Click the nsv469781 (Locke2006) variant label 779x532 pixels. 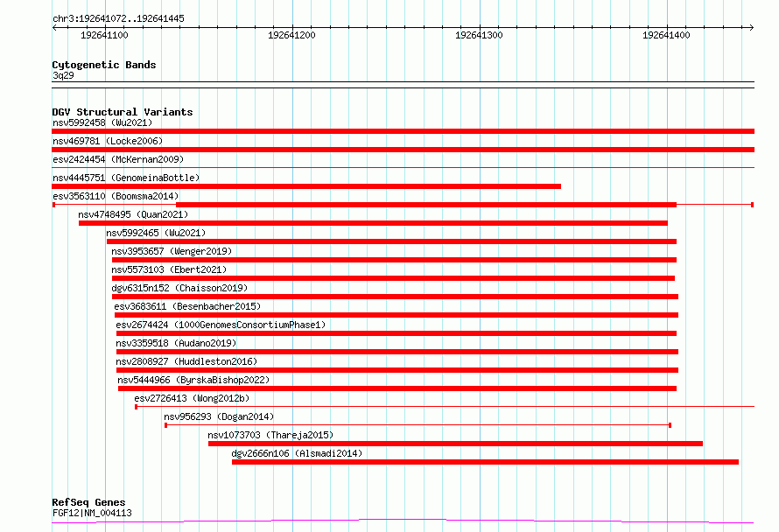pyautogui.click(x=108, y=141)
